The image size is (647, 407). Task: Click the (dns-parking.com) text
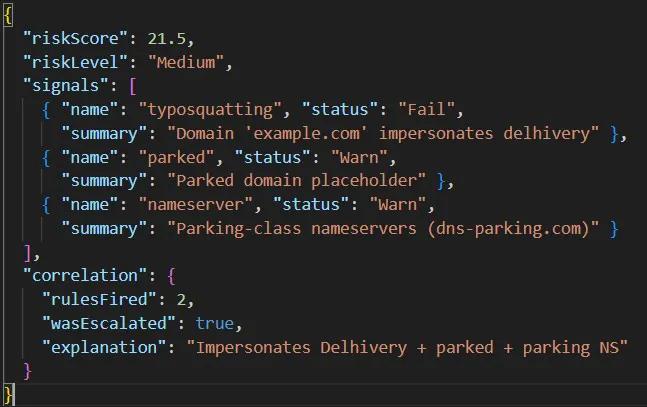pos(508,229)
